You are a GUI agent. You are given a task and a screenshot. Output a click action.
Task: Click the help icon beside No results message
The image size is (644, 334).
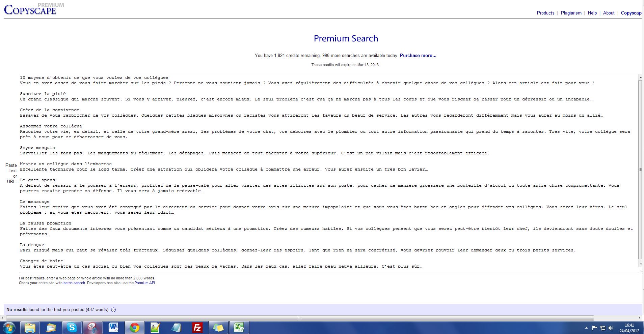tap(113, 310)
